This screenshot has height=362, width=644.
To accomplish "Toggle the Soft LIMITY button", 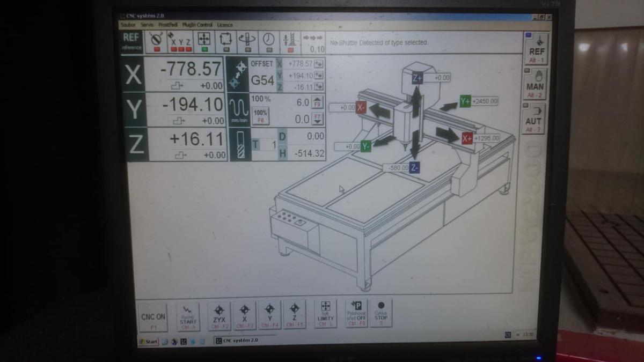I will [326, 313].
